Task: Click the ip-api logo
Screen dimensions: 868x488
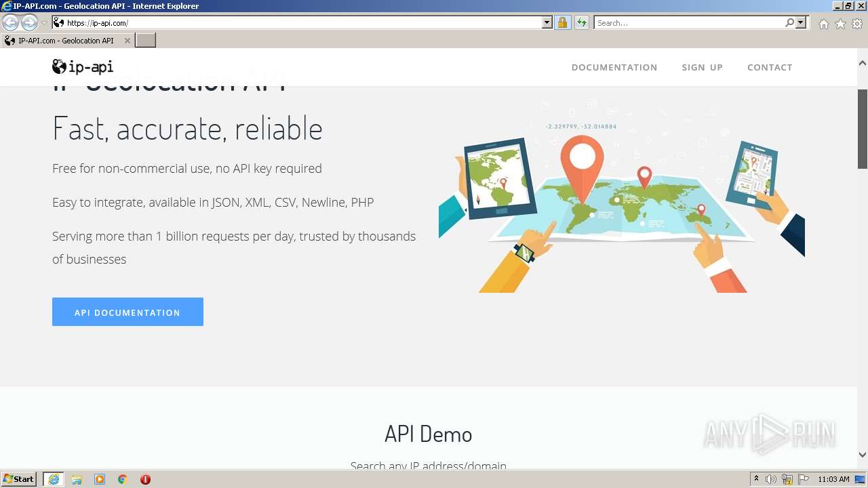Action: 83,66
